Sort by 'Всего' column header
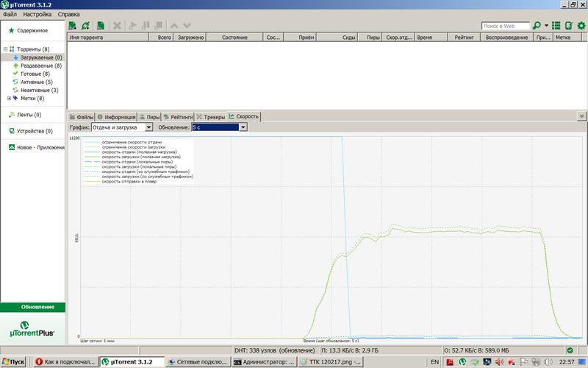 tap(161, 38)
